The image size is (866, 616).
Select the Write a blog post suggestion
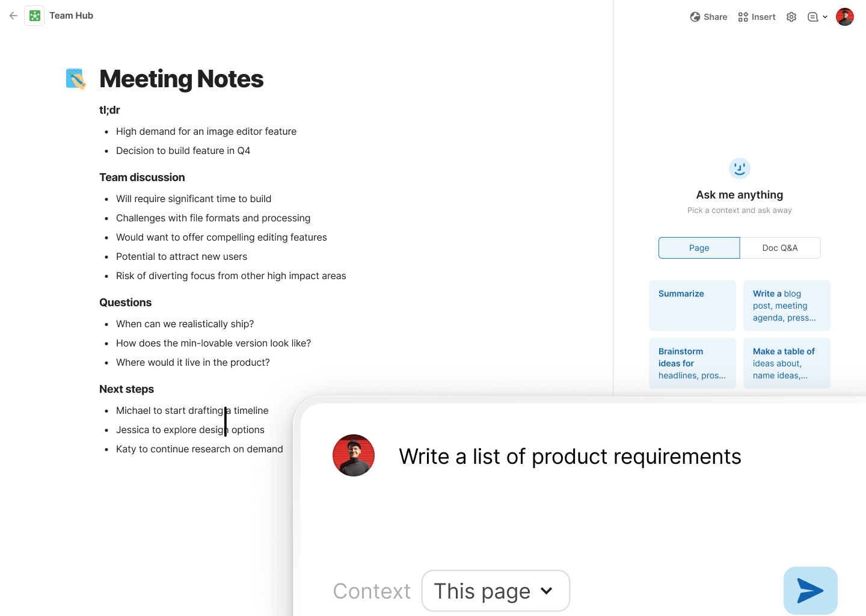point(787,305)
